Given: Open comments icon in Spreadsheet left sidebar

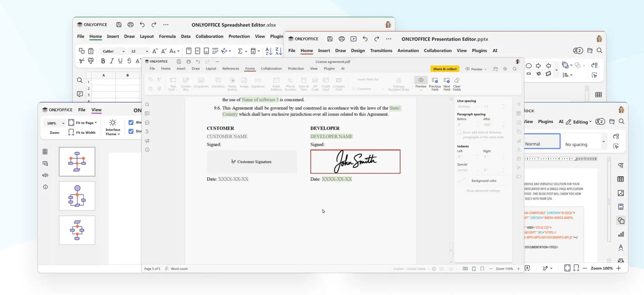Looking at the screenshot, I should click(x=80, y=94).
